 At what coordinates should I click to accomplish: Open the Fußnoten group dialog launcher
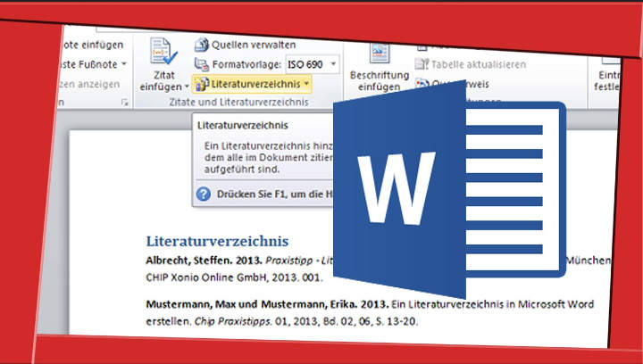124,103
